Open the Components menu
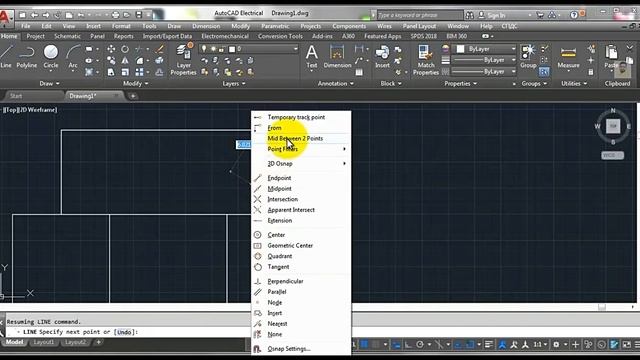The image size is (640, 360). 349,26
